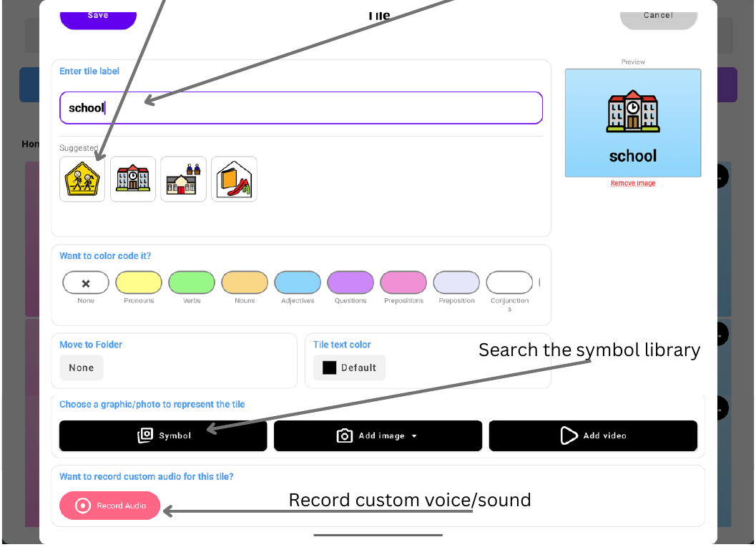The image size is (756, 547).
Task: Focus the tile label input field
Action: coord(301,108)
